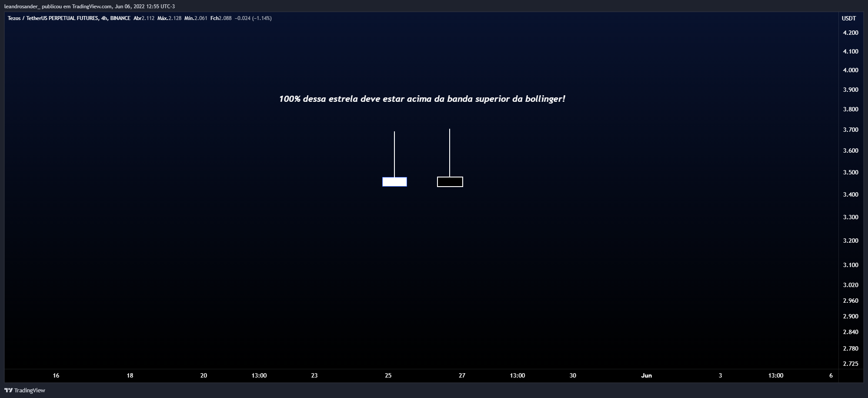
Task: Click the date label 23 on time axis
Action: coord(314,375)
